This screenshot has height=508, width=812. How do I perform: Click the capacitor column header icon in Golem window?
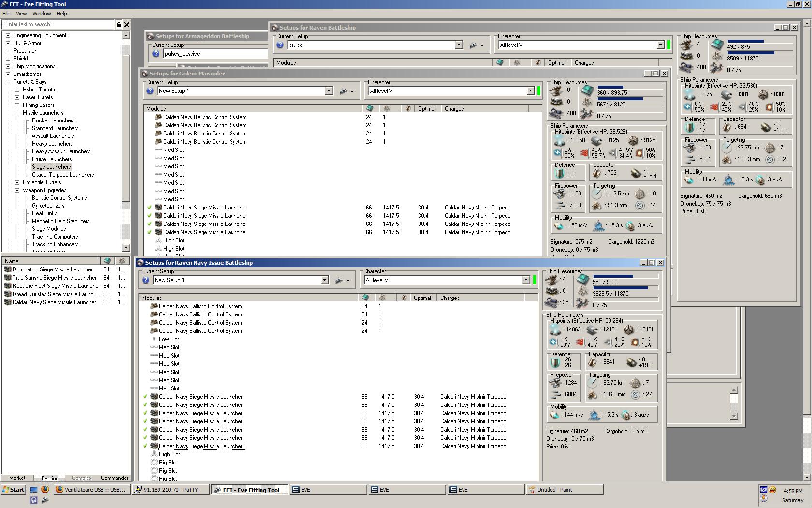[408, 109]
